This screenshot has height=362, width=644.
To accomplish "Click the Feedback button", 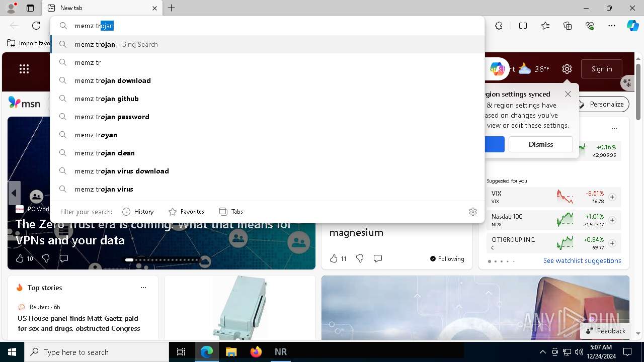I will click(606, 331).
